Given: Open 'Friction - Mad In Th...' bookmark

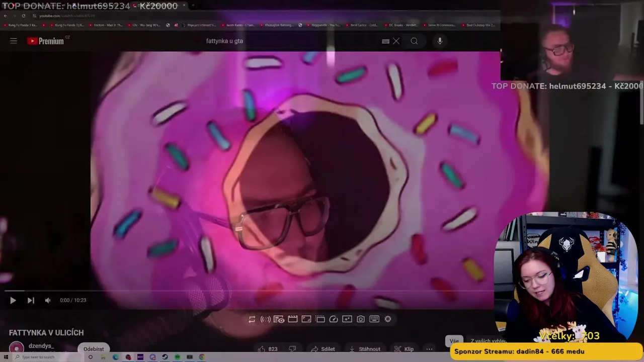Looking at the screenshot, I should pyautogui.click(x=105, y=25).
